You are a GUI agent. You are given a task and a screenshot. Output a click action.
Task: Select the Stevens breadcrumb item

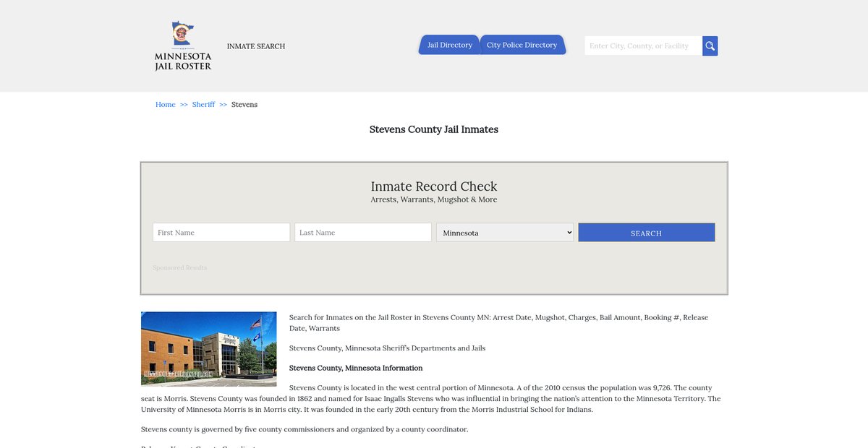(x=244, y=105)
